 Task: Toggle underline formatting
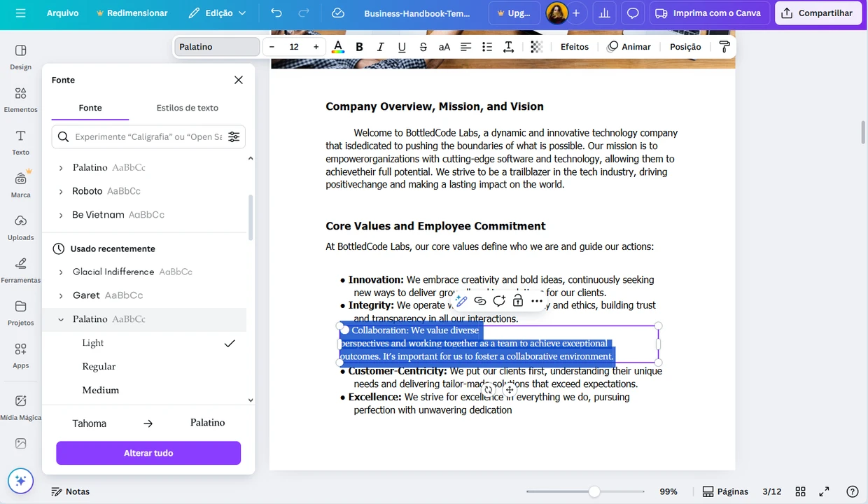click(402, 47)
